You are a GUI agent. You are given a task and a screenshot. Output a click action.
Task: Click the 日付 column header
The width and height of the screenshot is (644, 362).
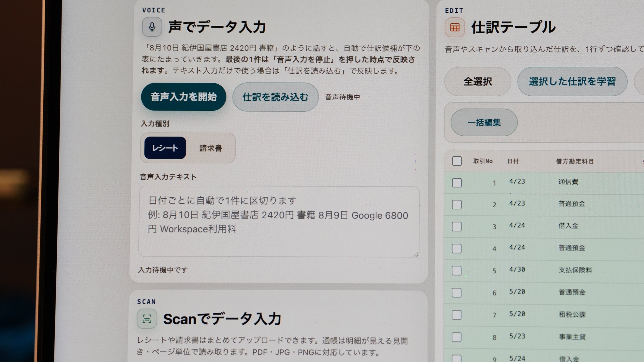pyautogui.click(x=513, y=161)
